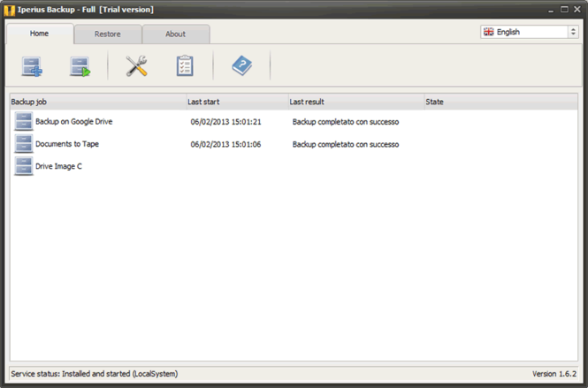
Task: Sort by Backup job column header
Action: click(x=98, y=102)
